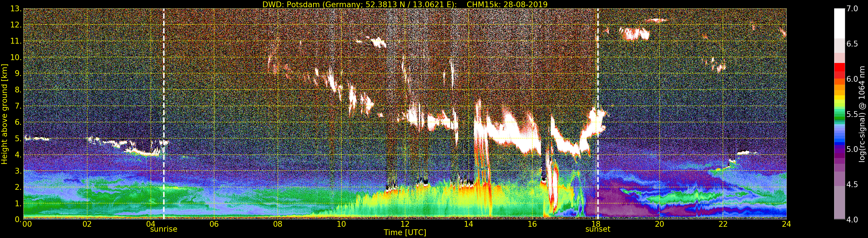
Task: Click the "22" time axis tick label
Action: click(723, 224)
